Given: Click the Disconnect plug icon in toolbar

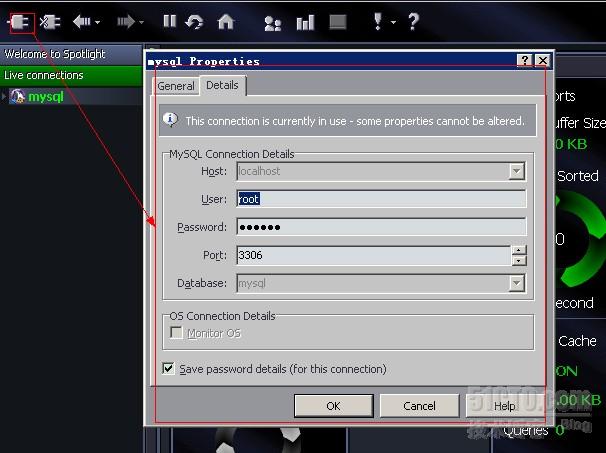Looking at the screenshot, I should click(x=50, y=22).
